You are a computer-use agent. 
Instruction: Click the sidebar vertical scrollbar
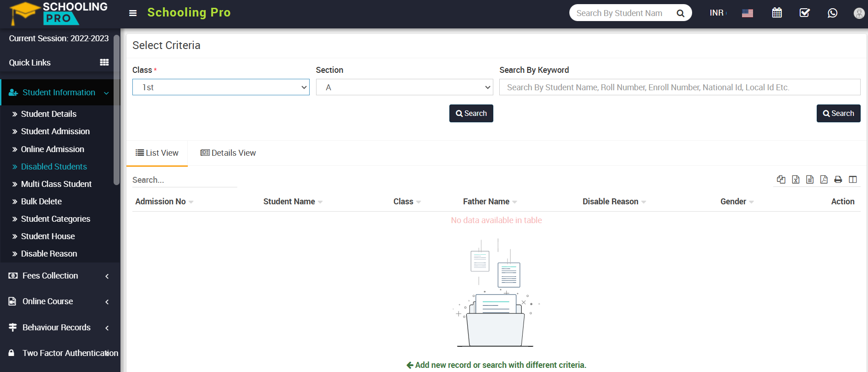pos(116,110)
